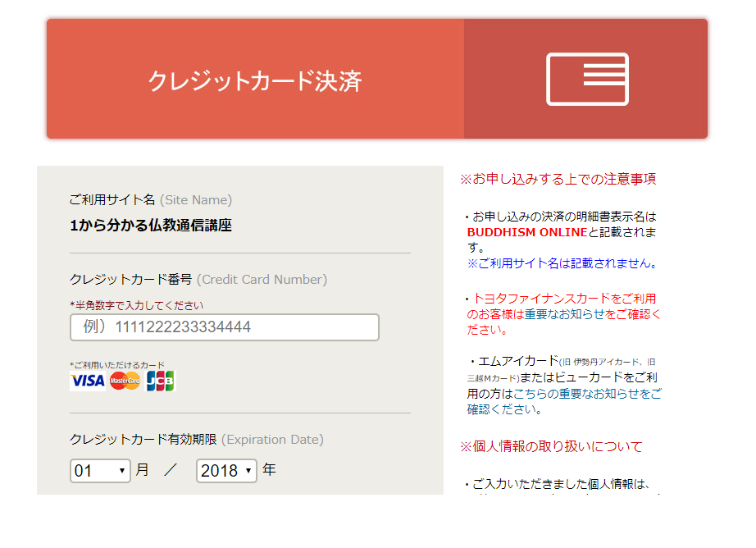This screenshot has height=548, width=756.
Task: Click the ※個人情報の取り扱いについて heading
Action: (x=551, y=446)
